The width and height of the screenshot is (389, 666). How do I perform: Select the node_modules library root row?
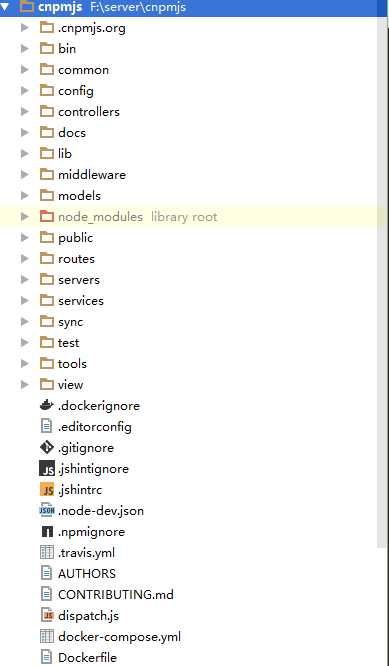click(194, 217)
